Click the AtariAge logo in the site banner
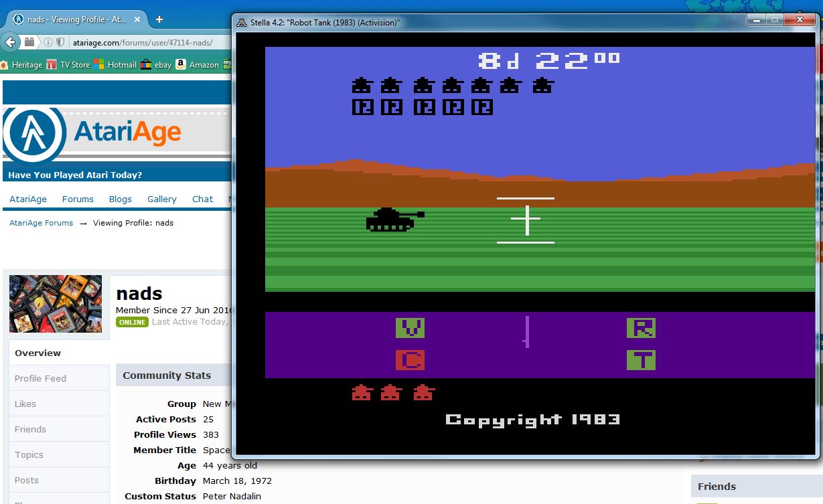Screen dimensions: 823x504 [x=92, y=133]
